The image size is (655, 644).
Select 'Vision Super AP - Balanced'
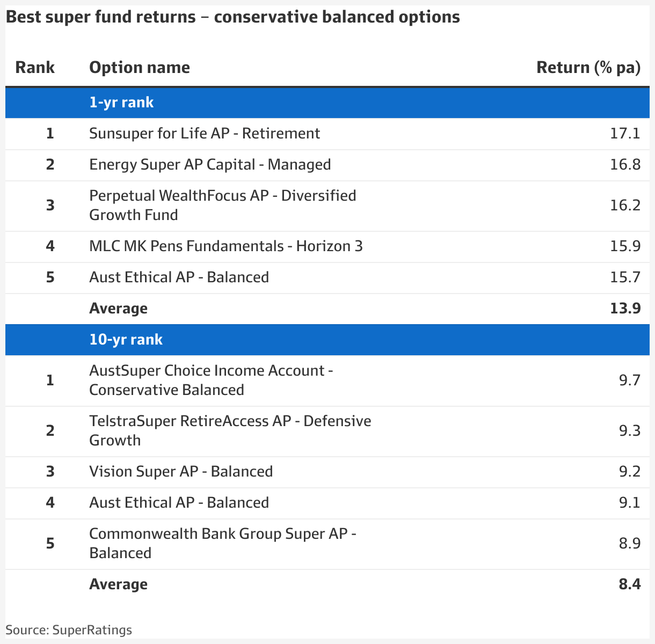(181, 472)
